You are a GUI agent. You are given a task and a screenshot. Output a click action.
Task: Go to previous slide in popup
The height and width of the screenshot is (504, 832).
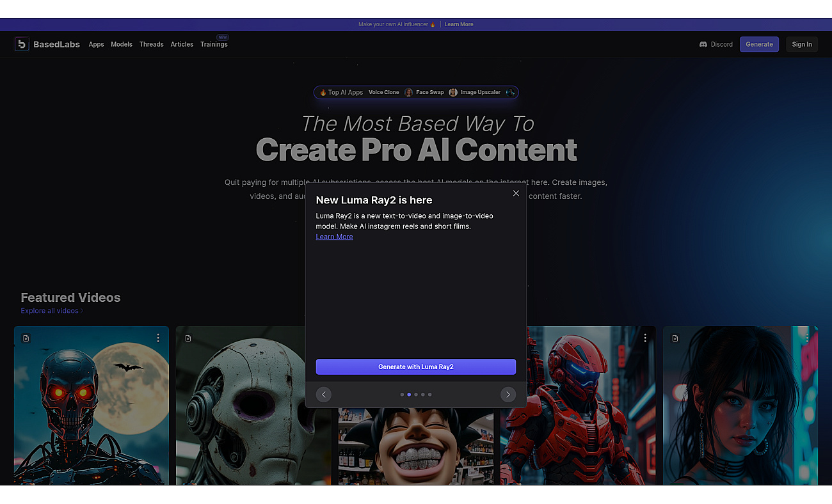[x=324, y=395]
